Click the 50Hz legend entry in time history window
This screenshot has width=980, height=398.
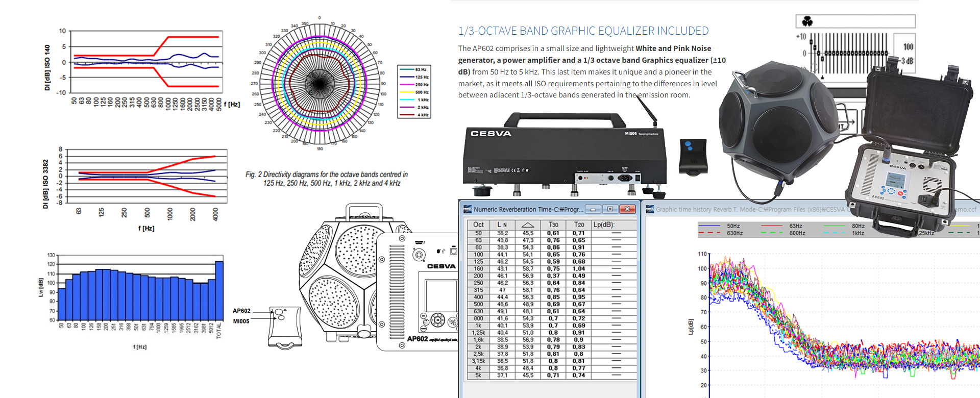718,226
